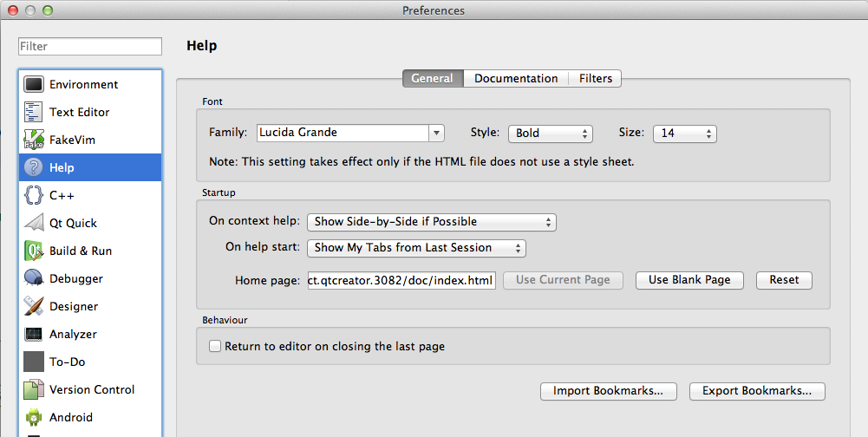Select the Environment category icon
Viewport: 868px width, 437px height.
point(34,84)
